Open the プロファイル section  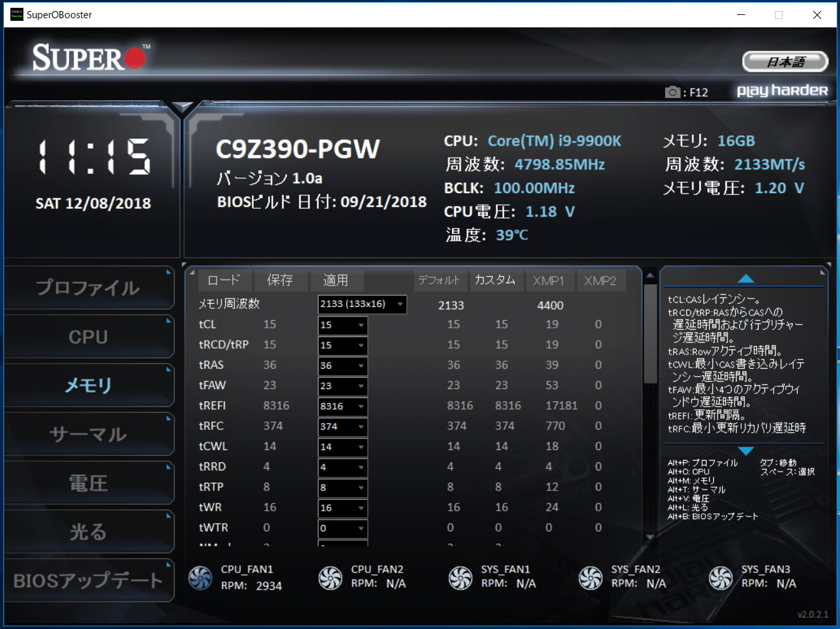click(88, 288)
